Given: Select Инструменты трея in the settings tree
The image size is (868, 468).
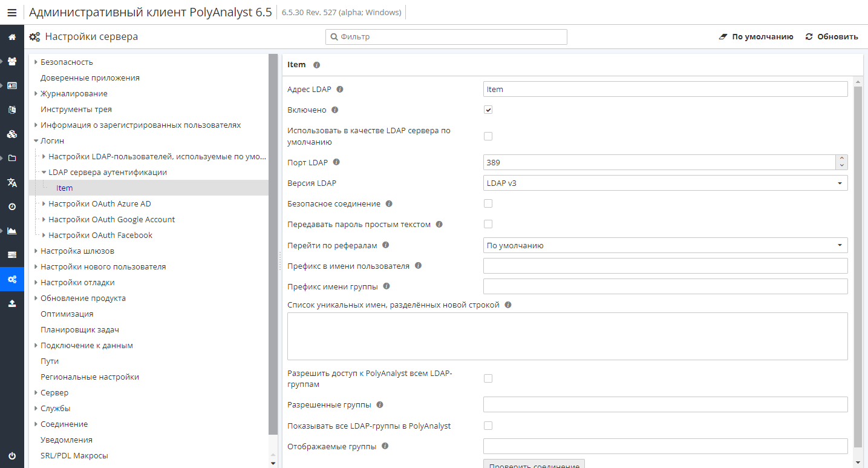Looking at the screenshot, I should 76,110.
